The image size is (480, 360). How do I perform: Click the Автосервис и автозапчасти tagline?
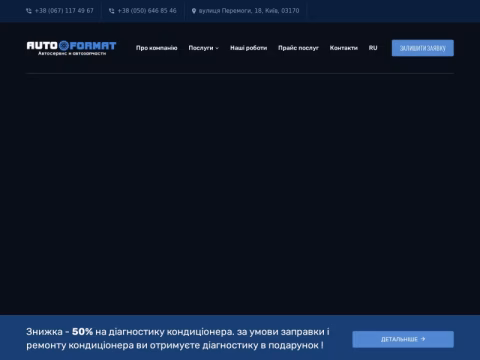click(x=72, y=53)
